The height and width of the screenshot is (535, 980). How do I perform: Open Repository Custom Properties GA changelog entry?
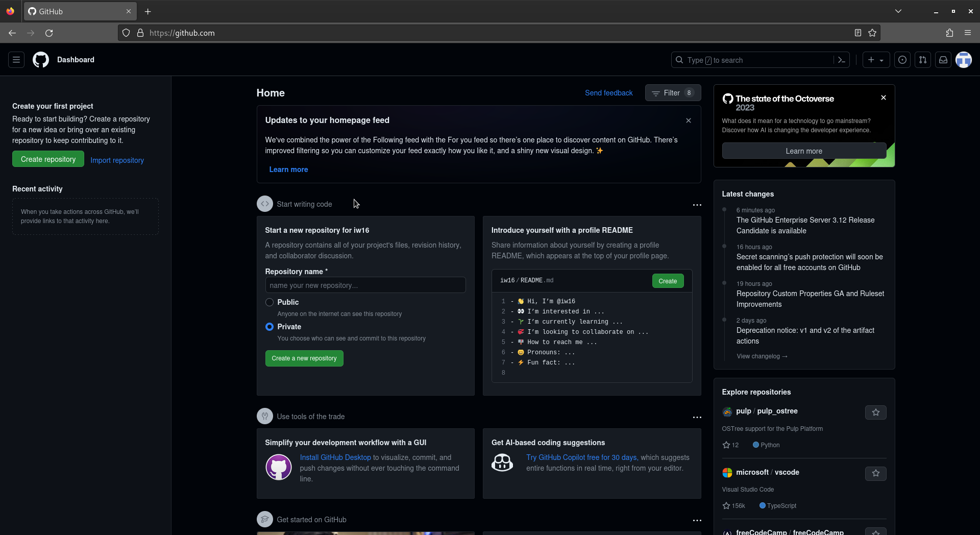pyautogui.click(x=810, y=299)
